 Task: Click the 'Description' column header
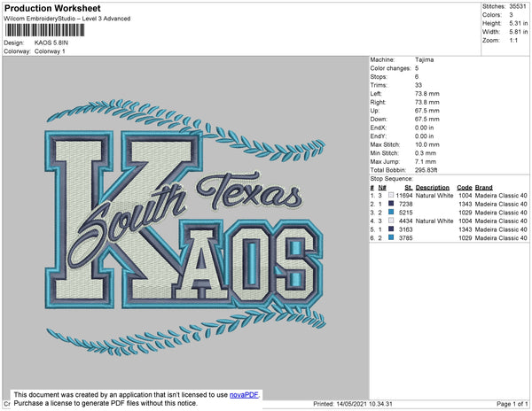[x=433, y=188]
